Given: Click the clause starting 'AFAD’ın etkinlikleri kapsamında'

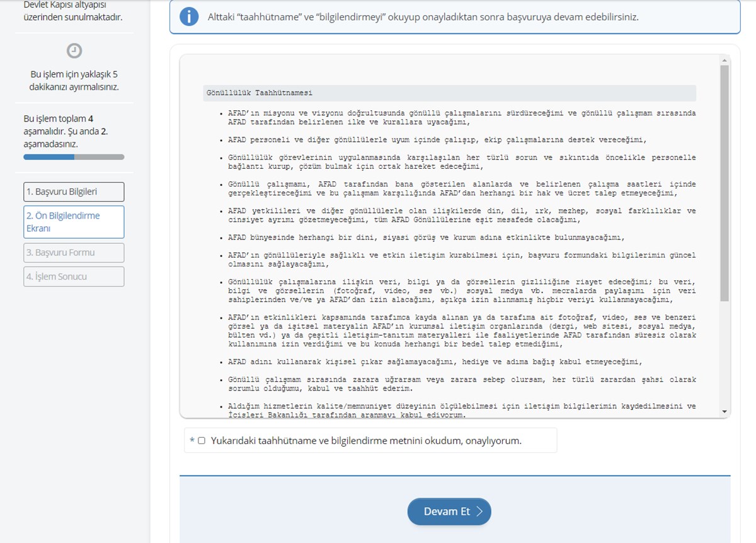Looking at the screenshot, I should (x=462, y=331).
